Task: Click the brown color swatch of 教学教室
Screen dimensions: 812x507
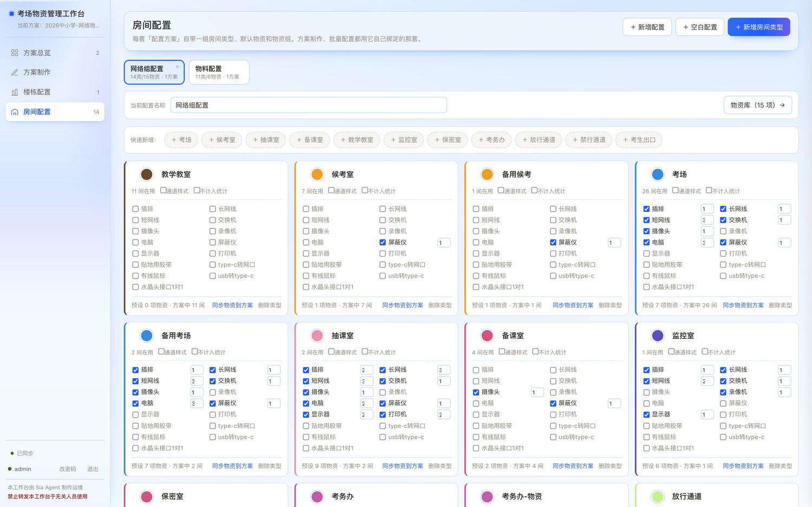Action: point(147,174)
